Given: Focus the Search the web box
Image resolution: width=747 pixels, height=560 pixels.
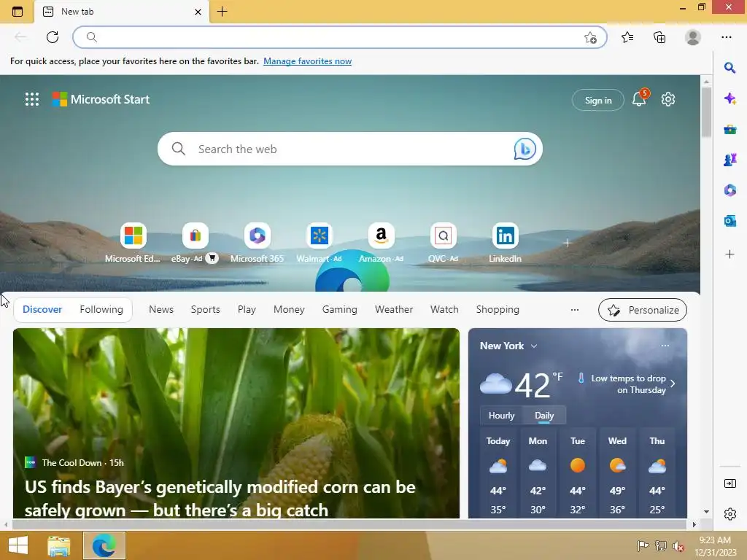Looking at the screenshot, I should pyautogui.click(x=349, y=149).
